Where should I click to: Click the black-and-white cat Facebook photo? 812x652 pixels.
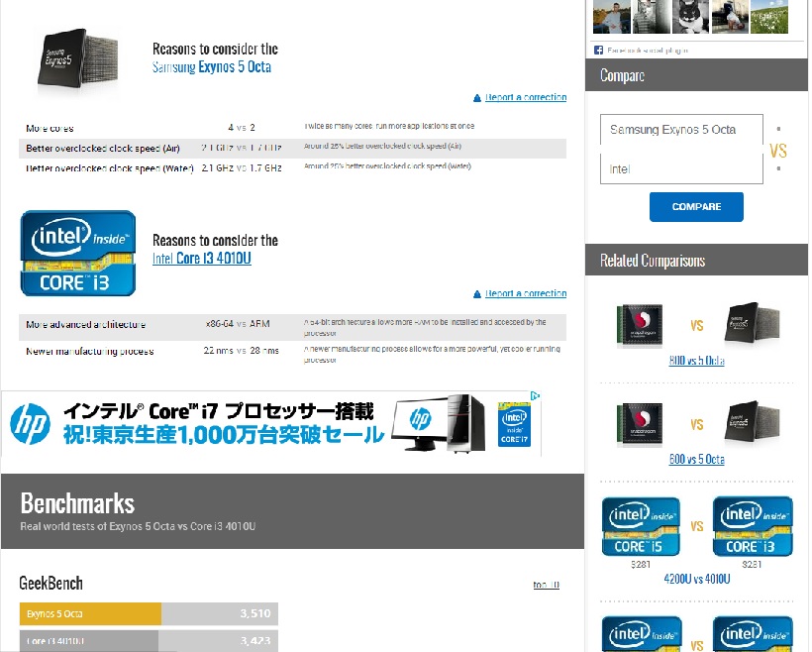[x=690, y=17]
